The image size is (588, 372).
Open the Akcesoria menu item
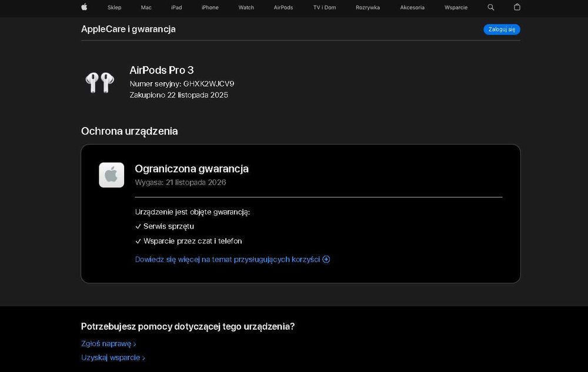[412, 8]
